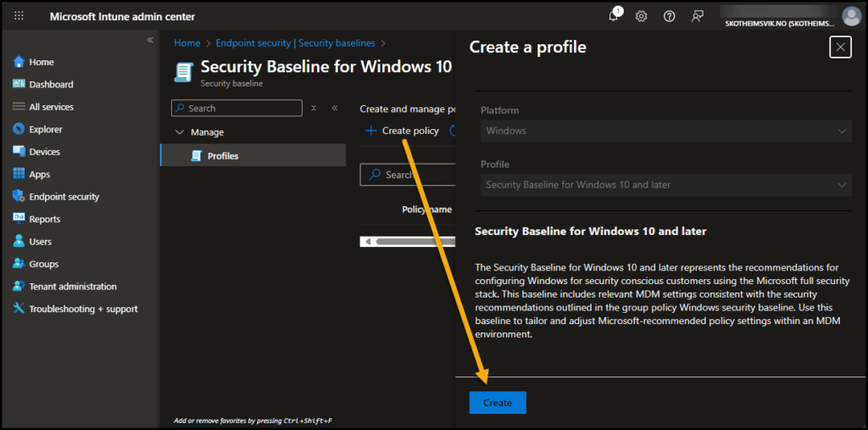This screenshot has width=868, height=430.
Task: Click the Create button
Action: [x=498, y=402]
